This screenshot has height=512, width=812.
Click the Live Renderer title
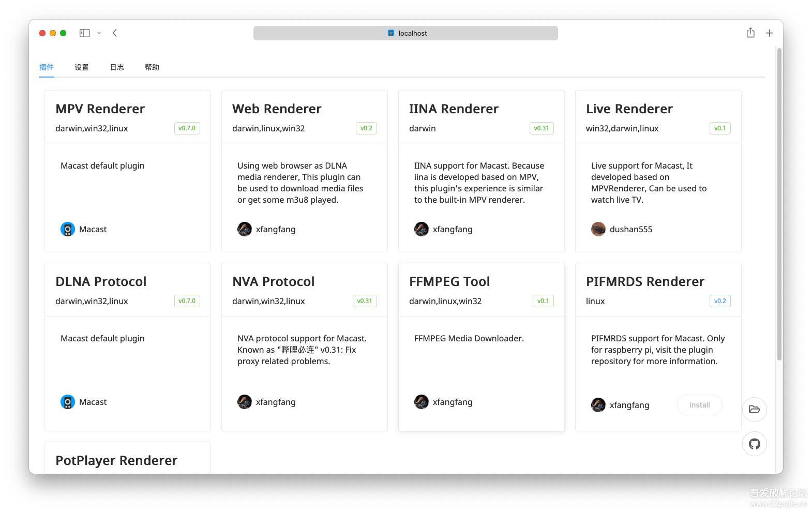pyautogui.click(x=629, y=109)
